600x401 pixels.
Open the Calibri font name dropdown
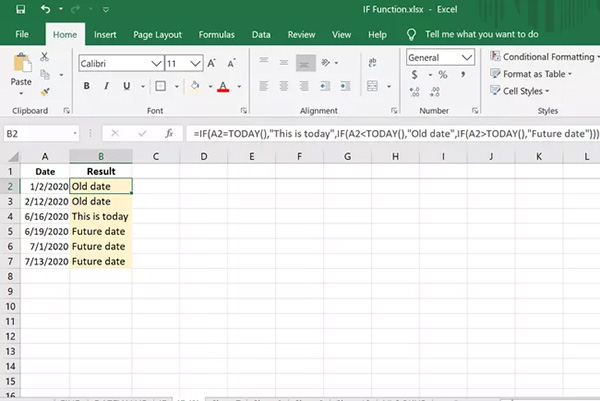click(155, 62)
